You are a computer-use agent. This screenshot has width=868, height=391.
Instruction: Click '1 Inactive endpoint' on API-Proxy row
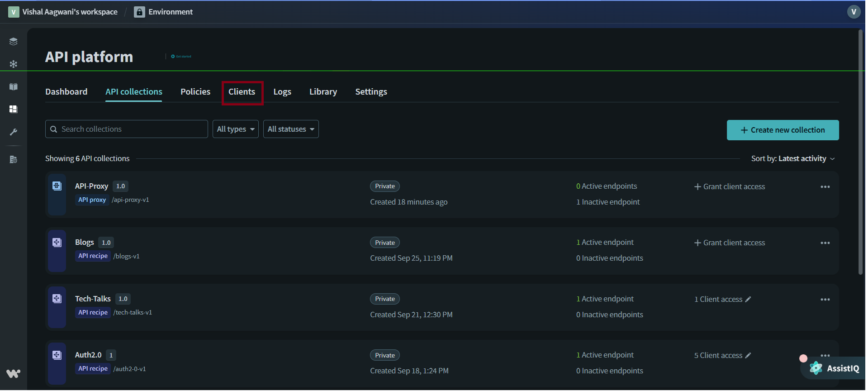tap(608, 202)
